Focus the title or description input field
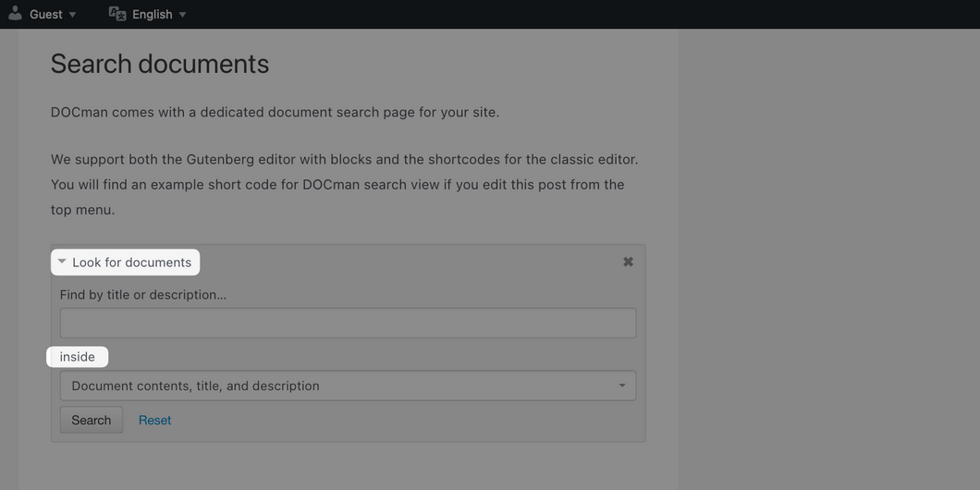Screen dimensions: 980x490 (x=349, y=324)
